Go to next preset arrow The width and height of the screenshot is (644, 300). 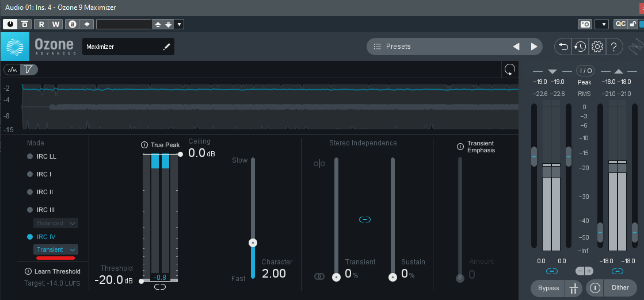point(534,47)
